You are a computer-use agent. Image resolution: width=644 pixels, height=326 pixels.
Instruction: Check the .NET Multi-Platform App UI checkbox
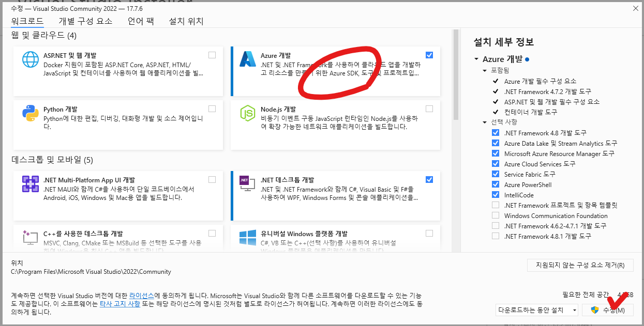coord(212,180)
